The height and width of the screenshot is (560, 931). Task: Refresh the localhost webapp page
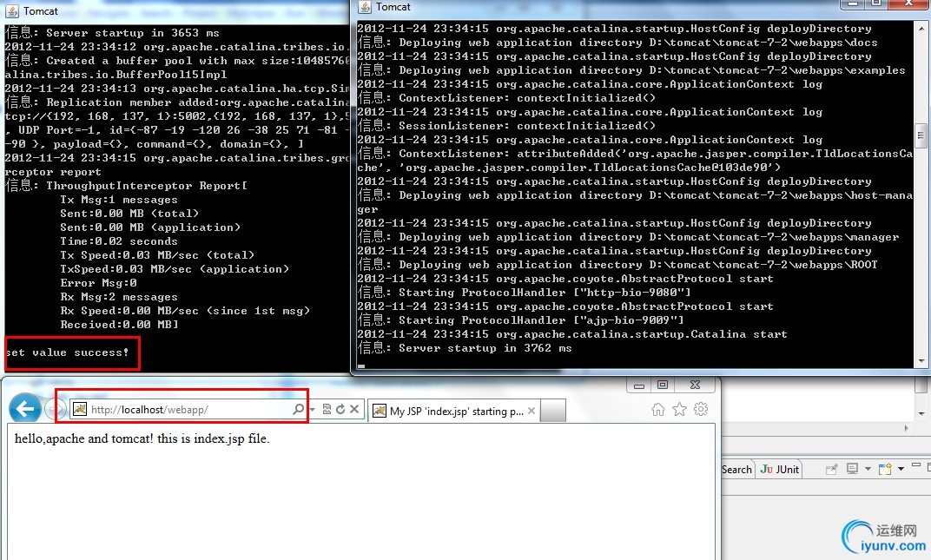[340, 409]
